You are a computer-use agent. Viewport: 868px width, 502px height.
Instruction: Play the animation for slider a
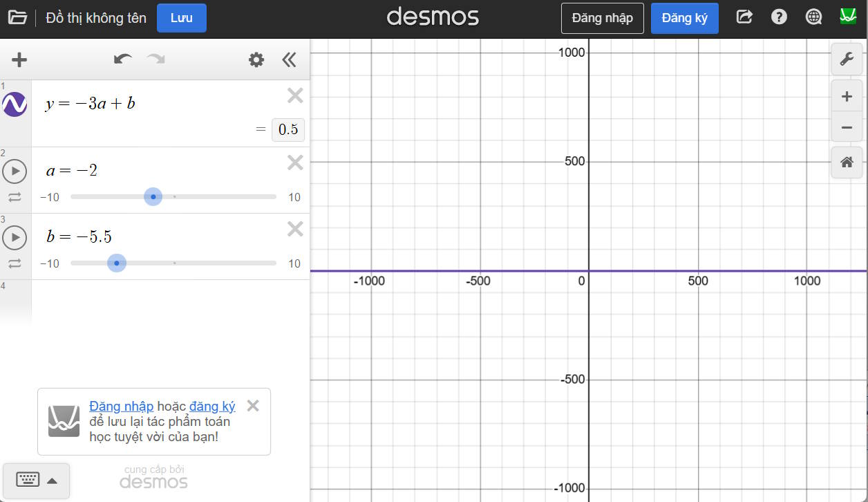point(15,171)
